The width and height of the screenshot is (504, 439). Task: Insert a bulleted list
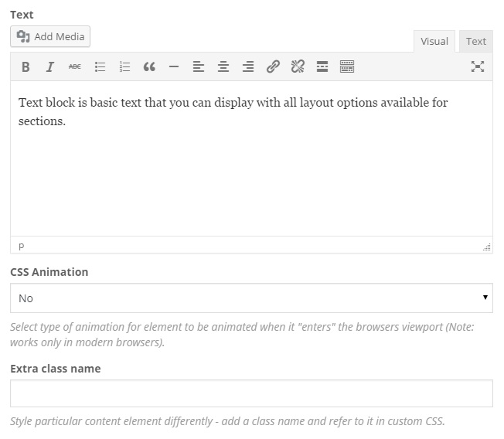[100, 67]
